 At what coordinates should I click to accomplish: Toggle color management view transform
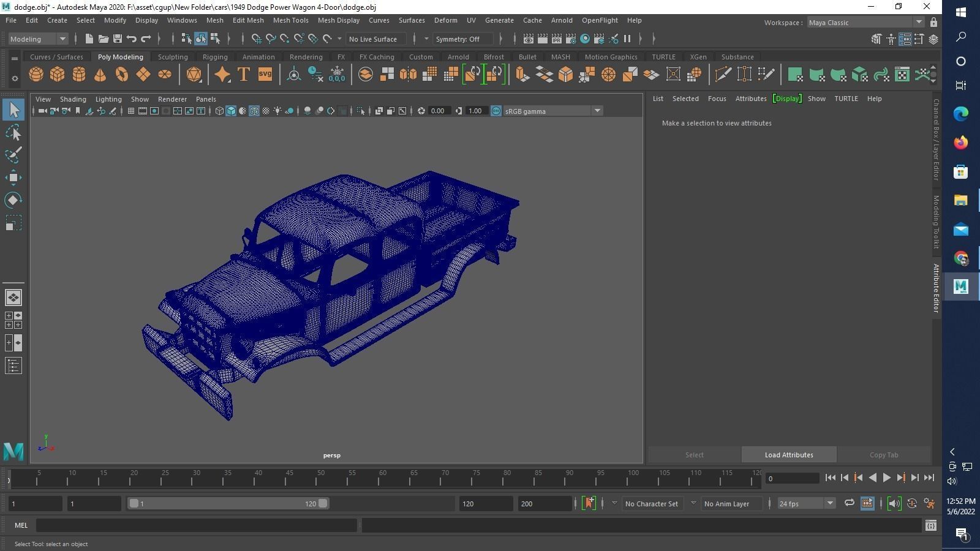[496, 111]
